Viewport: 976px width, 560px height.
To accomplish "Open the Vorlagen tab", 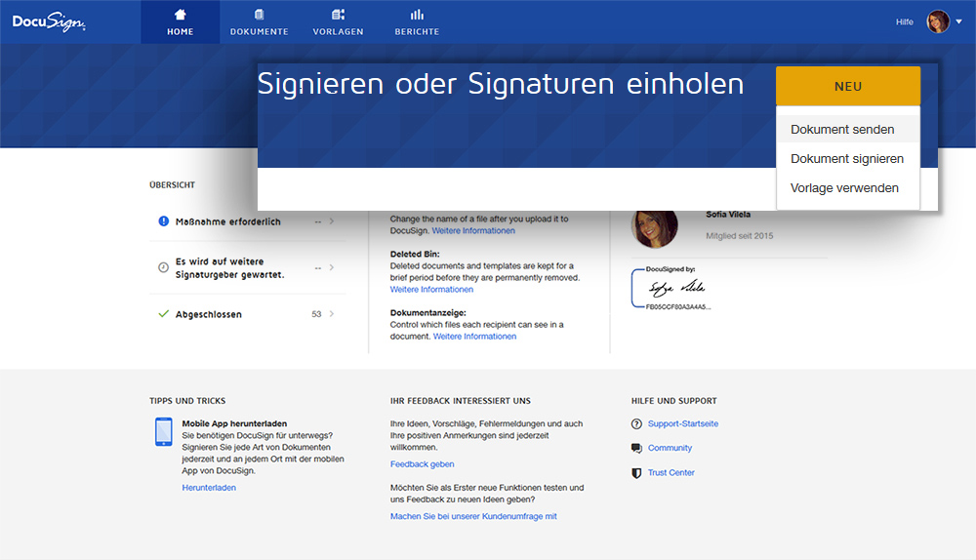I will [338, 21].
